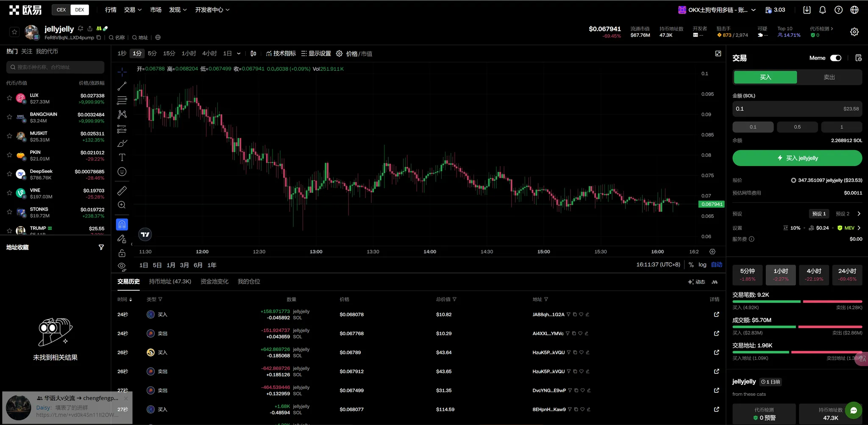Expand the chart to fullscreen
The image size is (868, 425).
coord(718,53)
